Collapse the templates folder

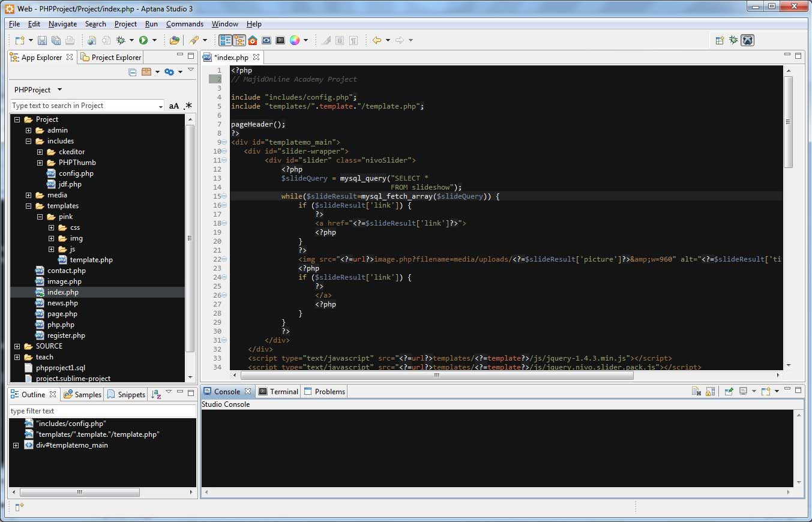click(x=28, y=206)
